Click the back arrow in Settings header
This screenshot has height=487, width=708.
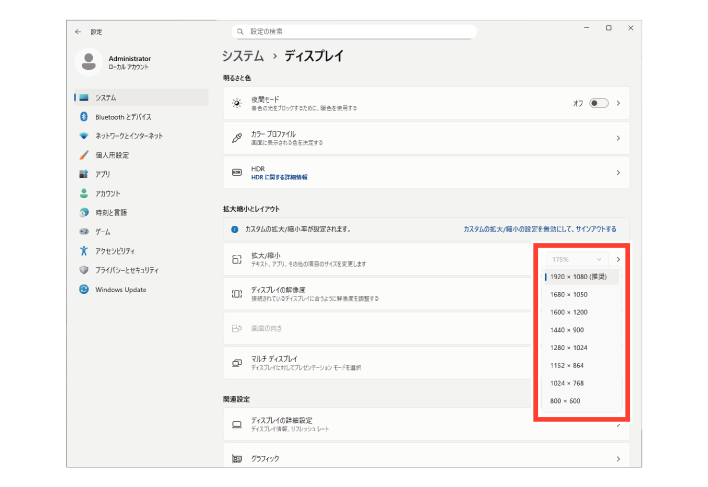(78, 31)
